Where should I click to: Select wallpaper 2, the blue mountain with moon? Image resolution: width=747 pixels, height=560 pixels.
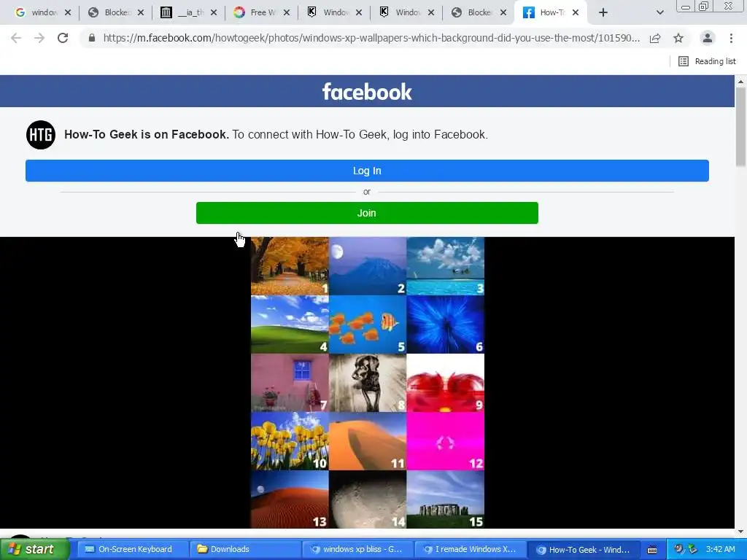click(x=368, y=266)
